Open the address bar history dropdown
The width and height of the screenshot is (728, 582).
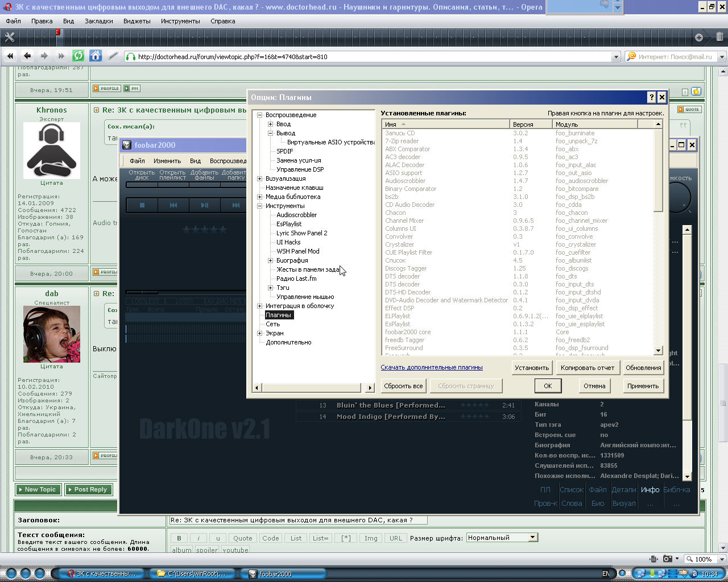616,57
